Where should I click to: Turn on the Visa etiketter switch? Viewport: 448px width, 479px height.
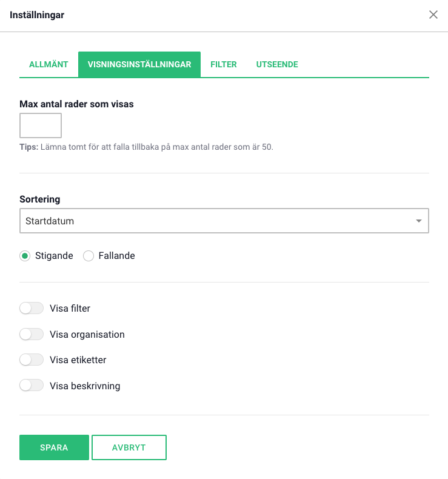pyautogui.click(x=32, y=360)
